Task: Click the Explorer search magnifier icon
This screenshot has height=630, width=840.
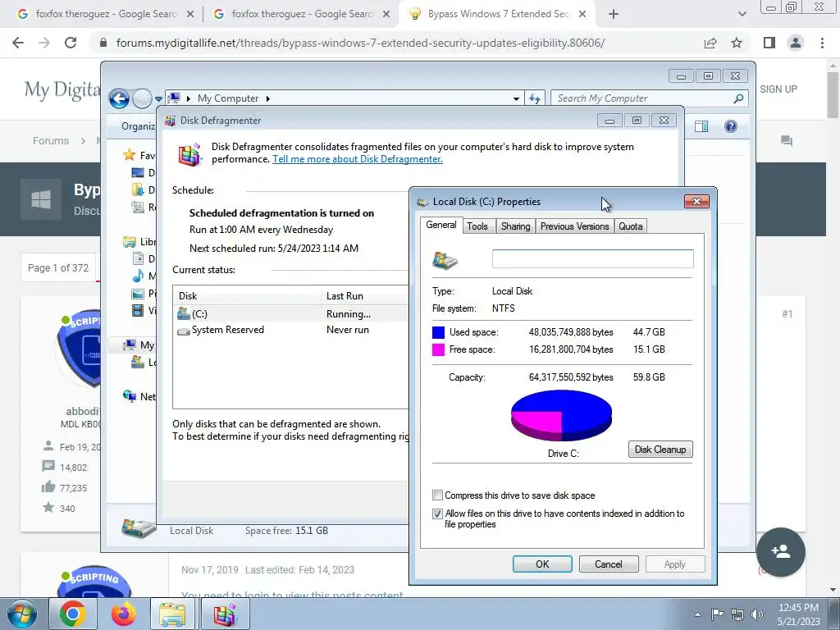Action: point(739,98)
